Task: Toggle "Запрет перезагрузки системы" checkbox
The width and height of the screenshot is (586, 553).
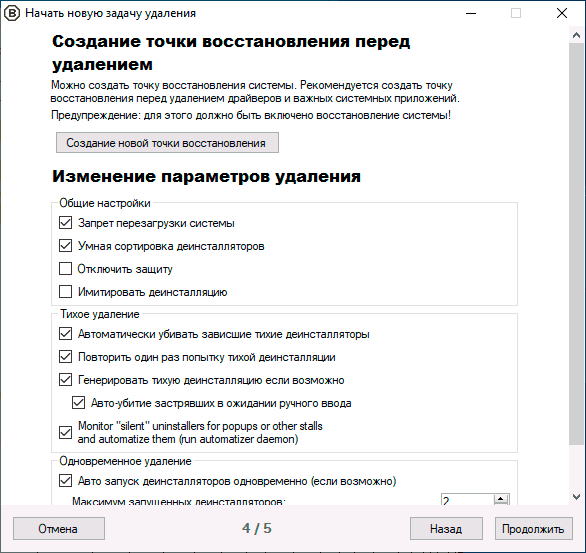Action: point(65,223)
